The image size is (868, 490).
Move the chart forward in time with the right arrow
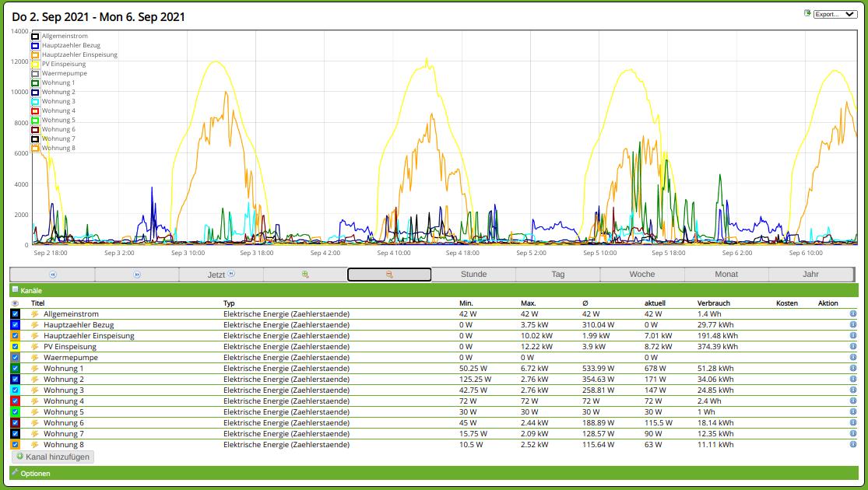137,275
